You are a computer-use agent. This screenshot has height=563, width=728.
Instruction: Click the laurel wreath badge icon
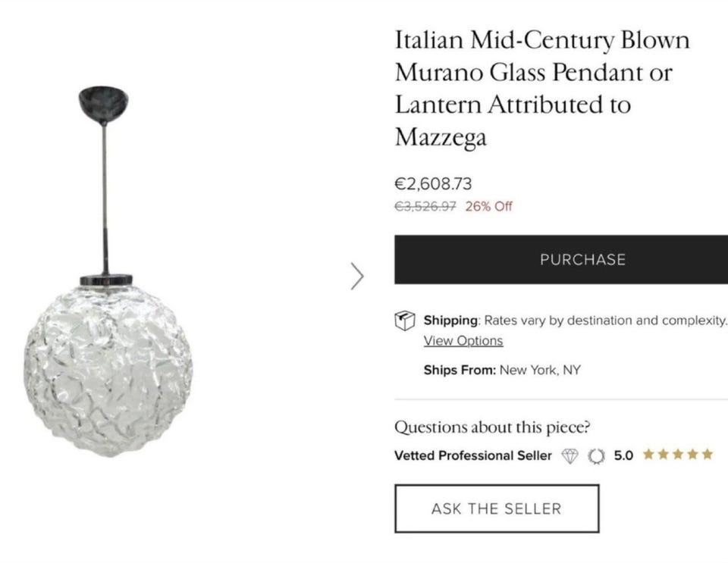(597, 455)
